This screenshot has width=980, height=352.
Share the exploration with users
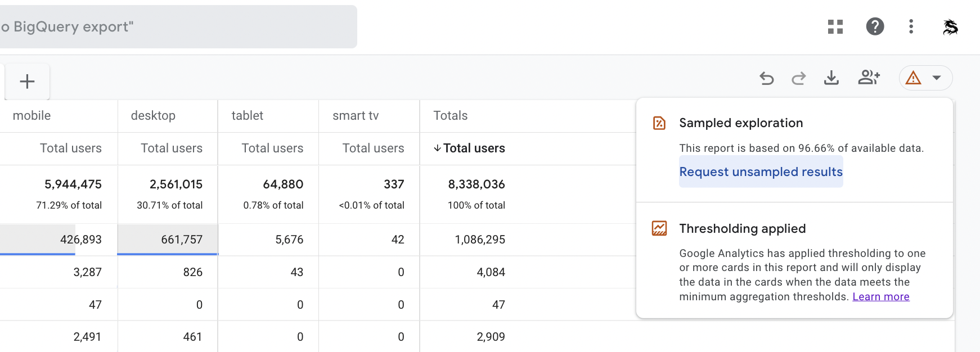click(x=869, y=78)
